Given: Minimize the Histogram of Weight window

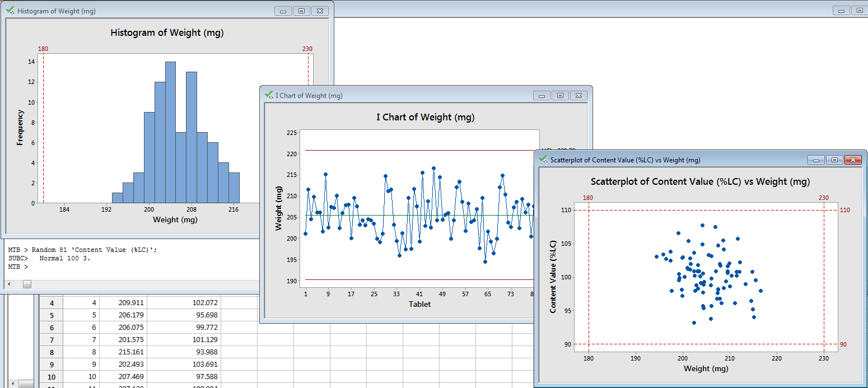Looking at the screenshot, I should (x=283, y=11).
